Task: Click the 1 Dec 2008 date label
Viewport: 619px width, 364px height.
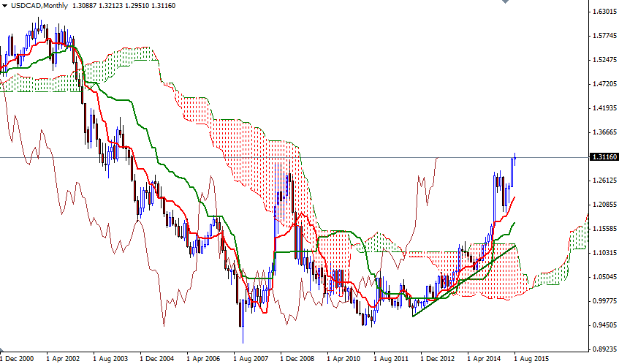Action: (x=297, y=358)
